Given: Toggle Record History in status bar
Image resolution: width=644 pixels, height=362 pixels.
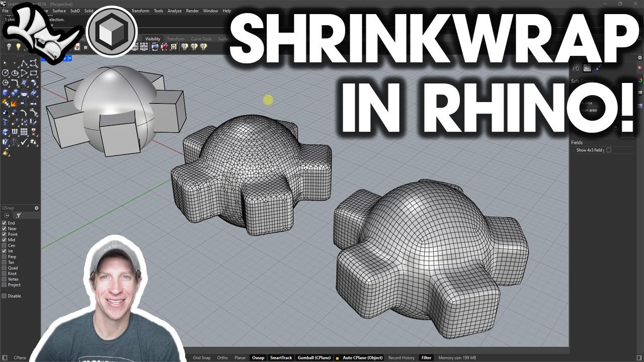Looking at the screenshot, I should pos(401,357).
